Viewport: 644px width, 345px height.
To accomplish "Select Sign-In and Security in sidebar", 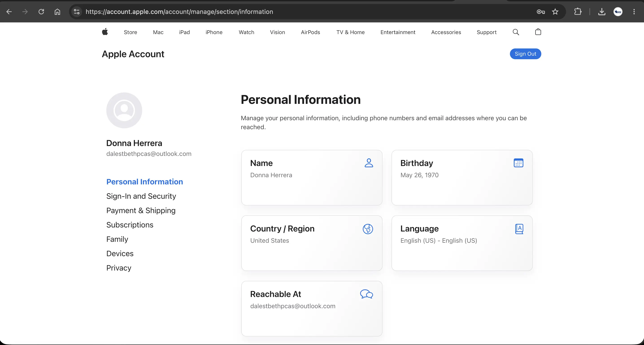I will (141, 196).
